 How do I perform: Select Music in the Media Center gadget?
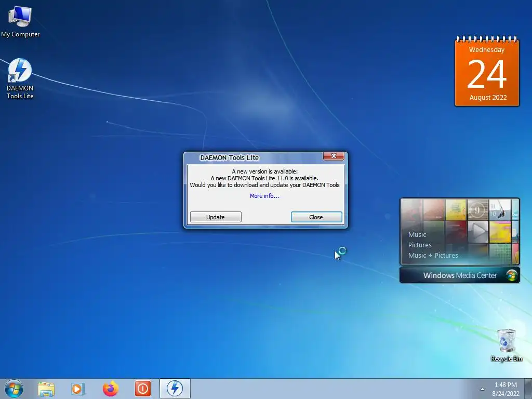point(417,234)
